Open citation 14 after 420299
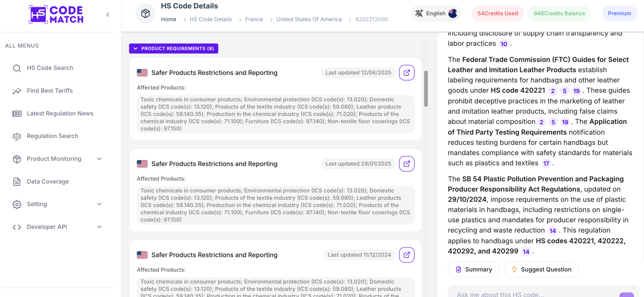This screenshot has width=644, height=297. point(526,252)
